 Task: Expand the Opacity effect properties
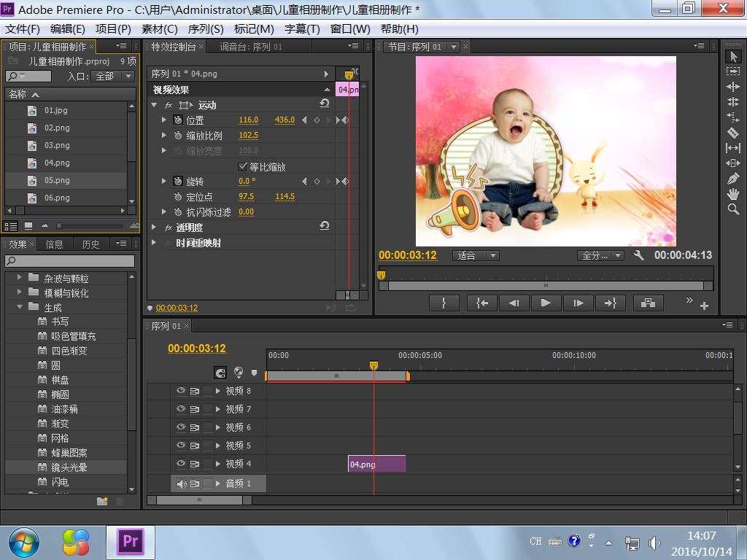(x=154, y=227)
